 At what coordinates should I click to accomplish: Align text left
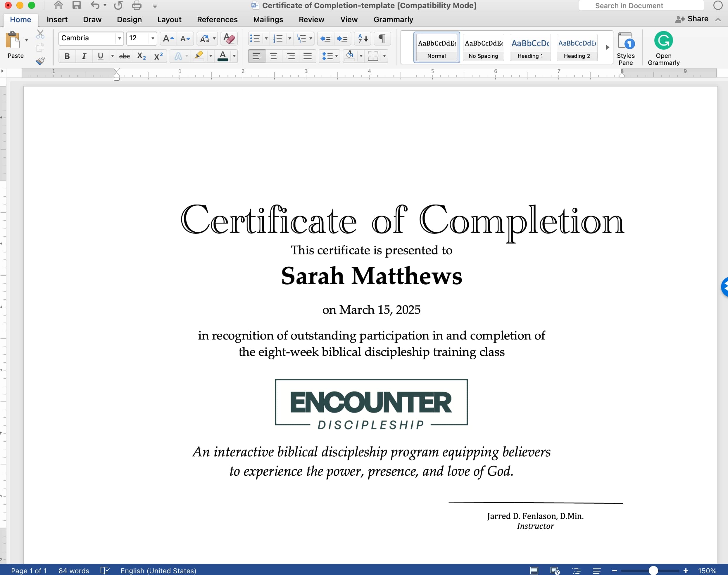257,56
